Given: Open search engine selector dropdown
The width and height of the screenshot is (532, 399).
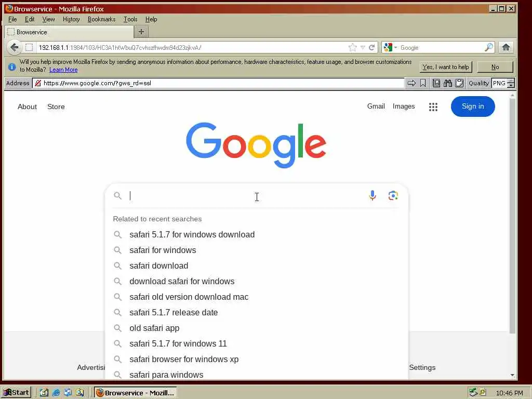Looking at the screenshot, I should (x=390, y=47).
